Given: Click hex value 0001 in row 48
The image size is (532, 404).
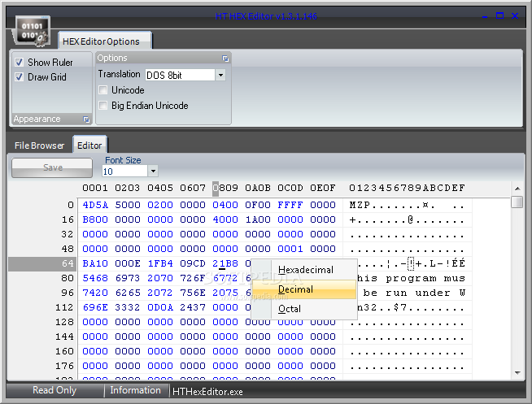Looking at the screenshot, I should (290, 249).
